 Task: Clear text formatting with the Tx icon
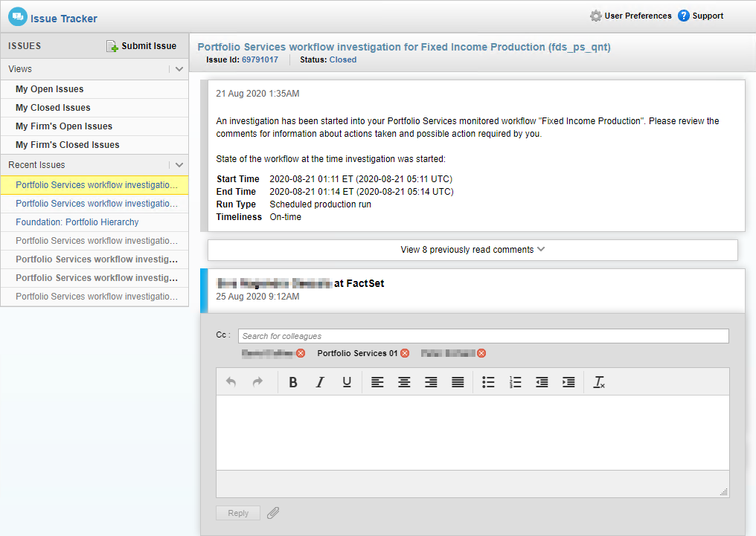[599, 382]
